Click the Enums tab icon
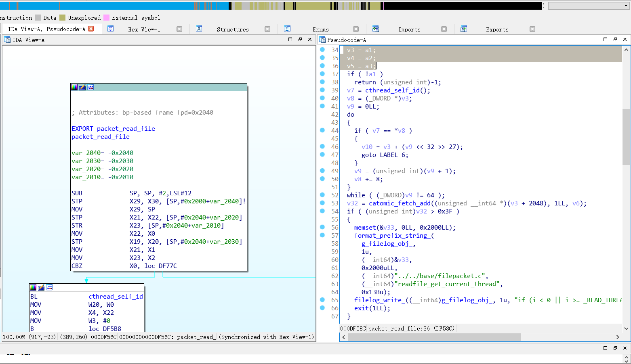Image resolution: width=631 pixels, height=364 pixels. [x=287, y=29]
